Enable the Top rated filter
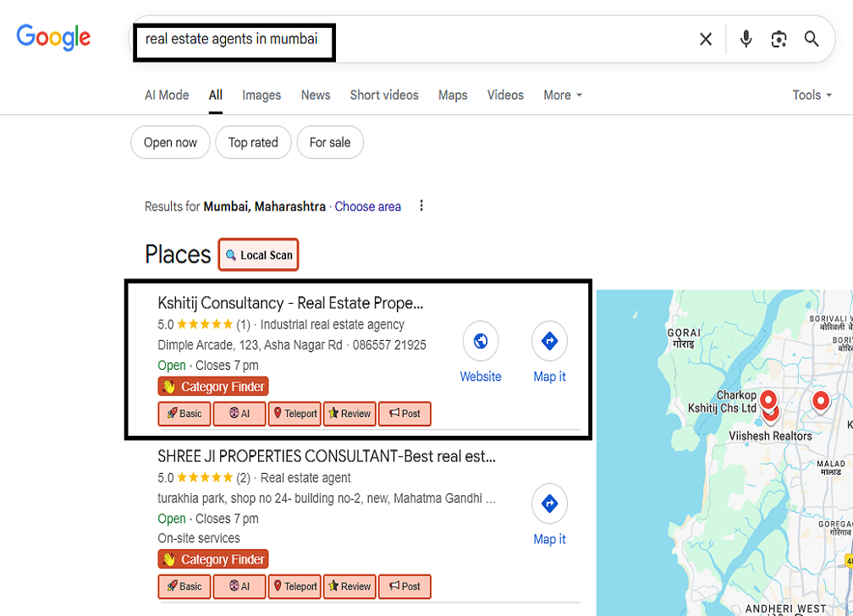 (x=253, y=142)
